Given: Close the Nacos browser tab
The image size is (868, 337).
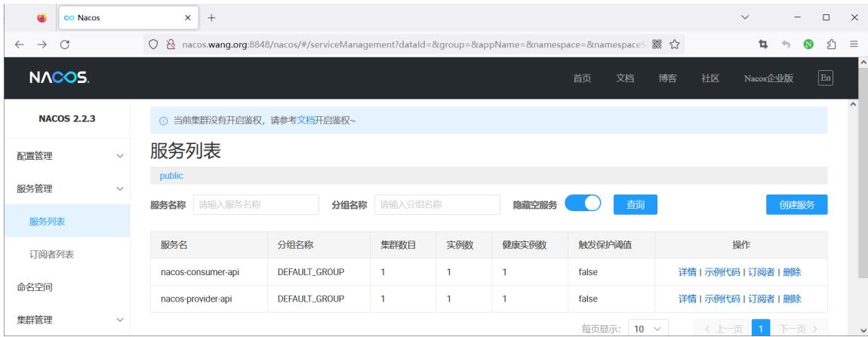Looking at the screenshot, I should coord(188,17).
